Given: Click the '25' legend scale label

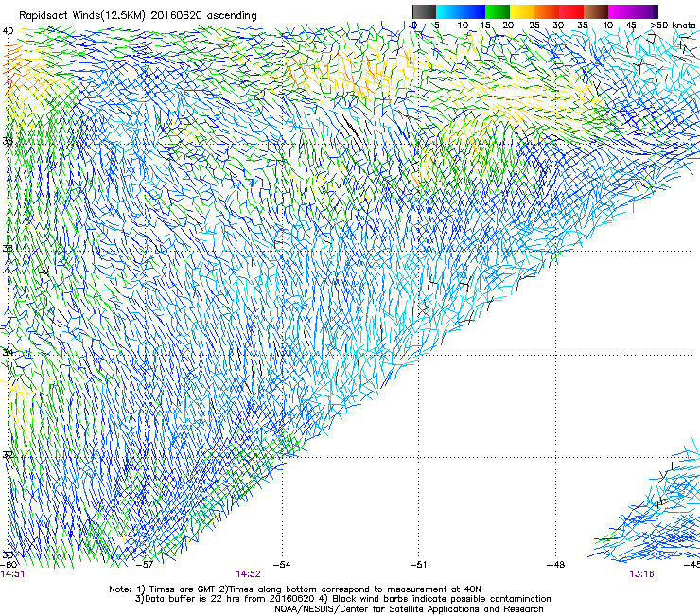Looking at the screenshot, I should (534, 26).
